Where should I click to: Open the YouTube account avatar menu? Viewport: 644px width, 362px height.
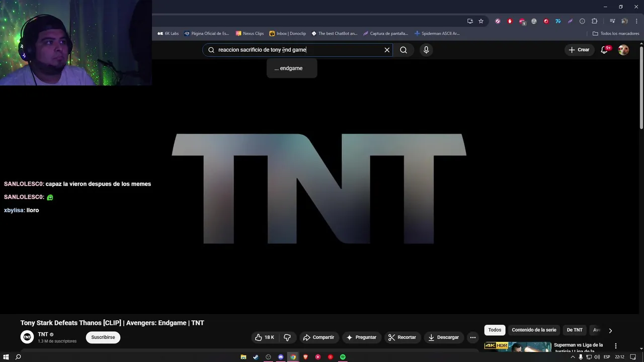623,50
